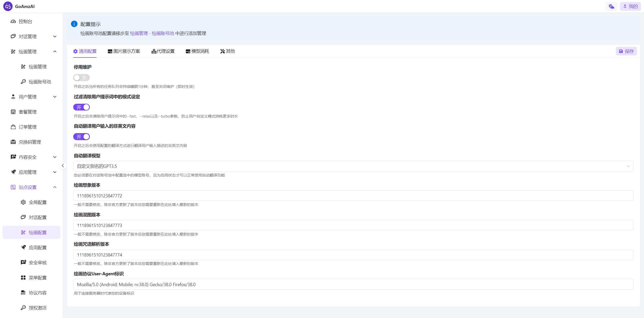This screenshot has width=644, height=318.
Task: Switch to the 代理设置 tab
Action: point(163,51)
